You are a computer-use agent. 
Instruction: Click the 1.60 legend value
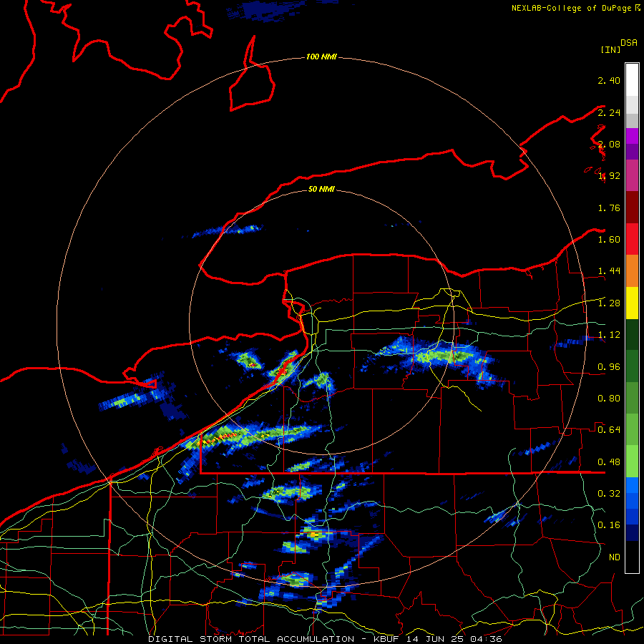pos(609,240)
